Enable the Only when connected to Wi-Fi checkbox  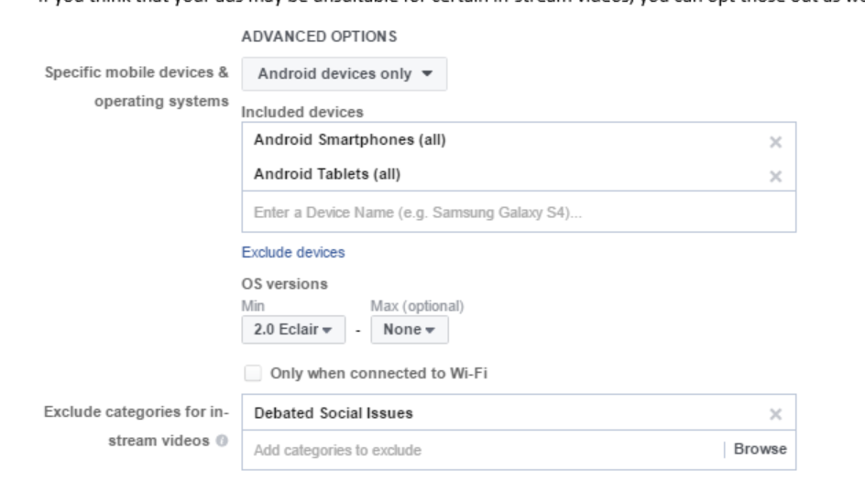pos(250,374)
